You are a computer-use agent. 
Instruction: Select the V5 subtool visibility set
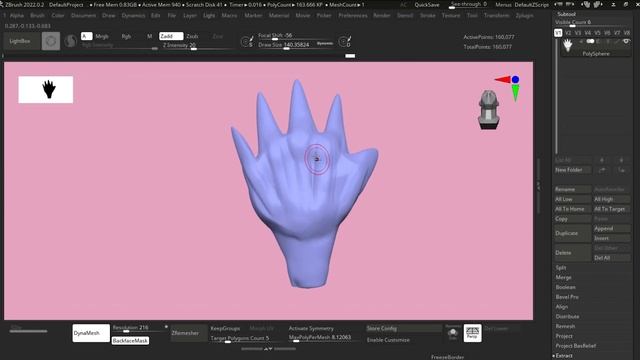(x=597, y=33)
